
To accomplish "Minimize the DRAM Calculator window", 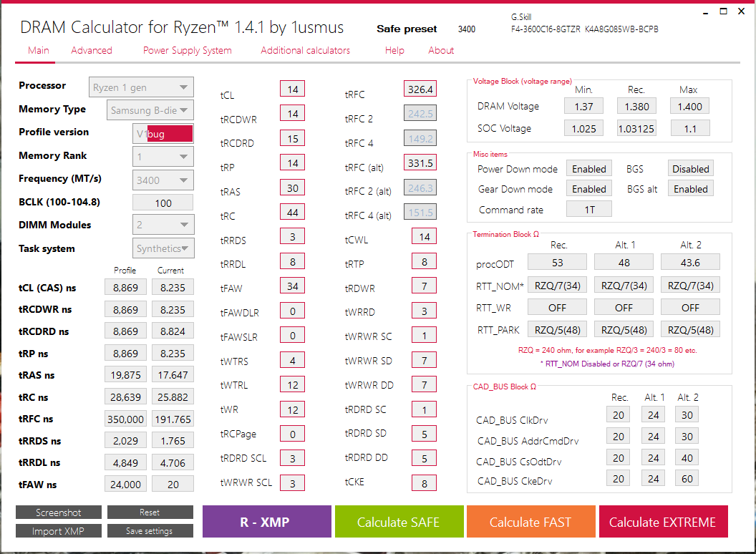I will [705, 11].
